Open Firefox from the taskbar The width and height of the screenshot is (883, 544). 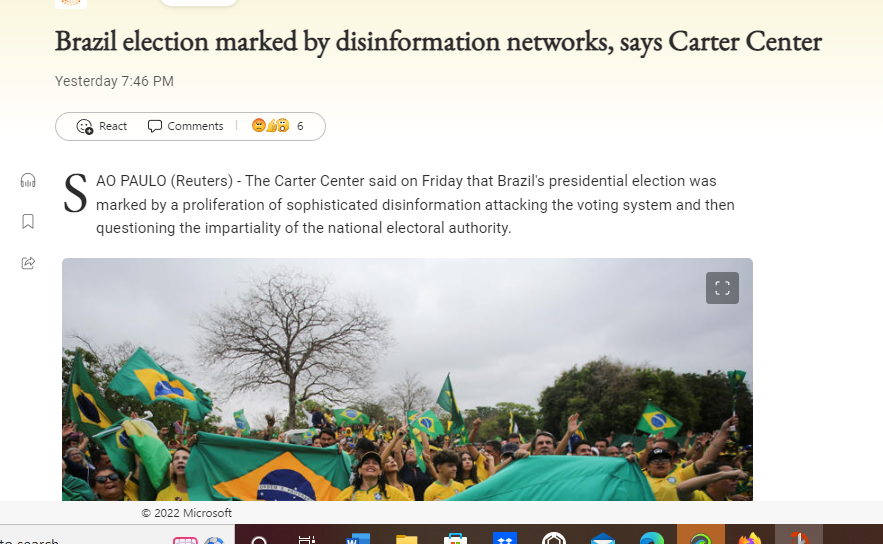750,538
